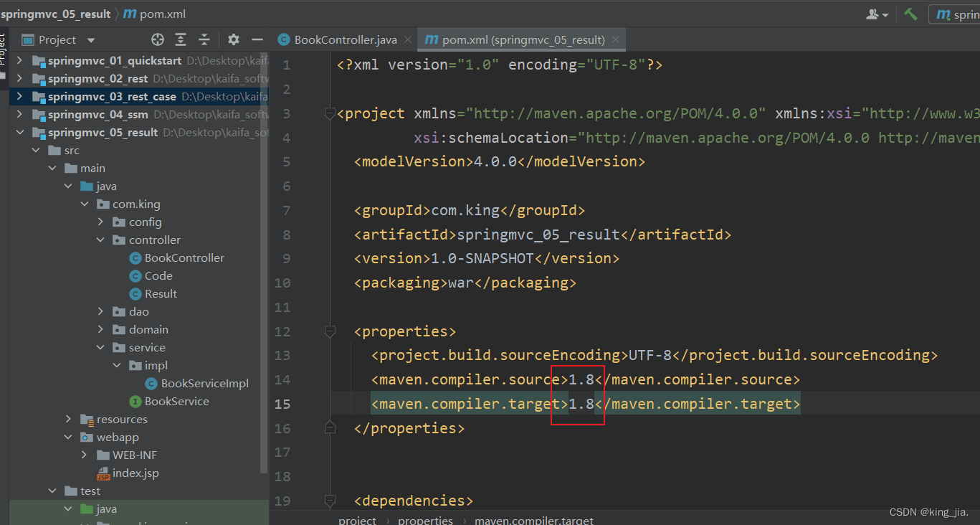This screenshot has height=525, width=980.
Task: Select the com.king package
Action: pyautogui.click(x=128, y=204)
